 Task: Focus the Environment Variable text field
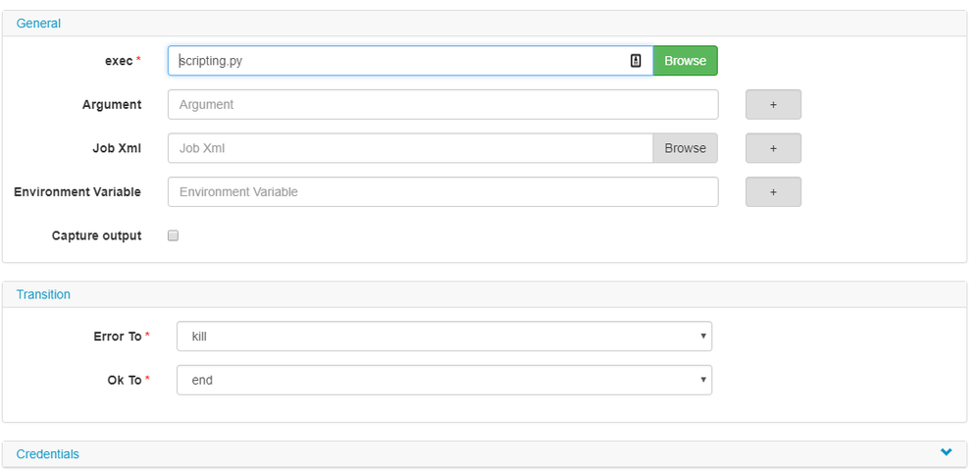[442, 192]
